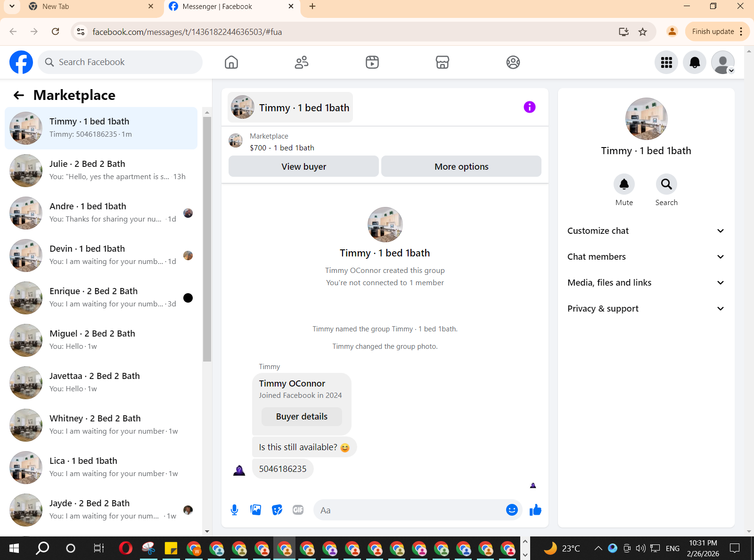Screen dimensions: 754x560
Task: Select the Timmy · 1 bed 1bath conversation row
Action: pos(101,128)
